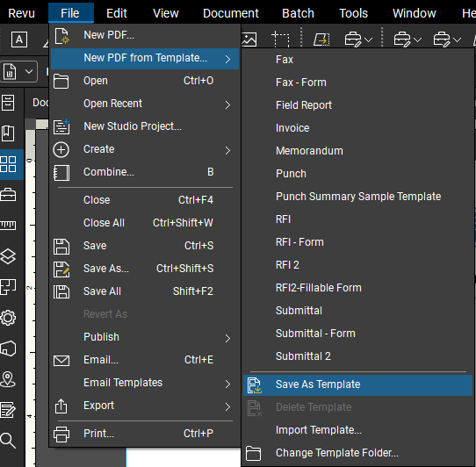Open the Edit menu

click(117, 13)
